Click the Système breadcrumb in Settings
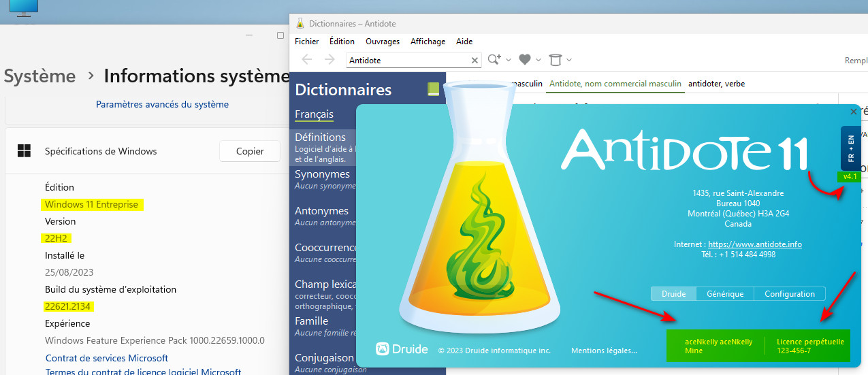 [39, 76]
